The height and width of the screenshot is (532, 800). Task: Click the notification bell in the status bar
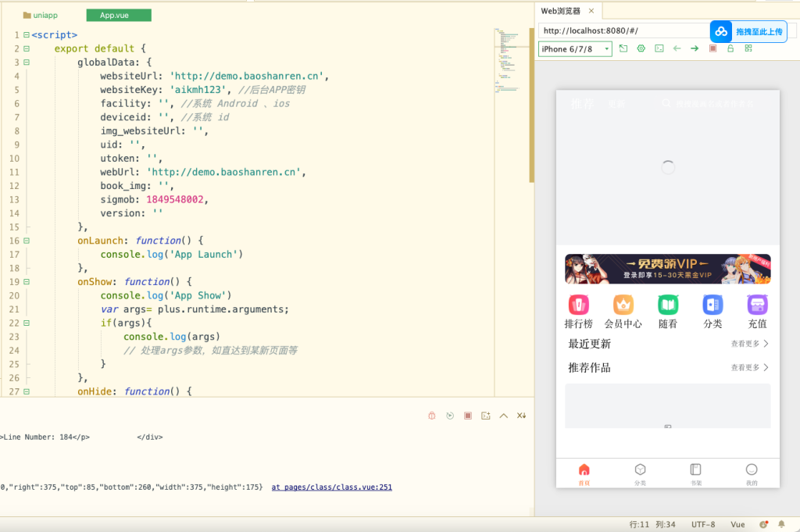pyautogui.click(x=781, y=524)
